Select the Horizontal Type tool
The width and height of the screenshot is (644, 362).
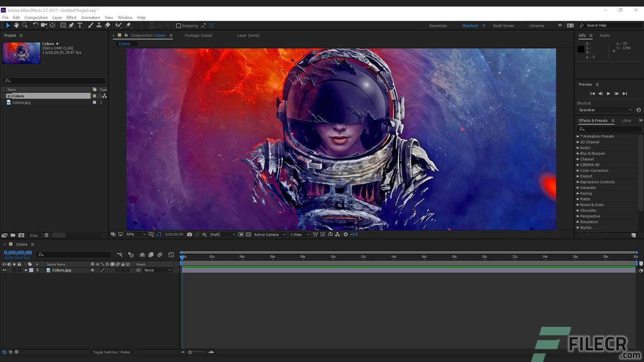pos(79,25)
